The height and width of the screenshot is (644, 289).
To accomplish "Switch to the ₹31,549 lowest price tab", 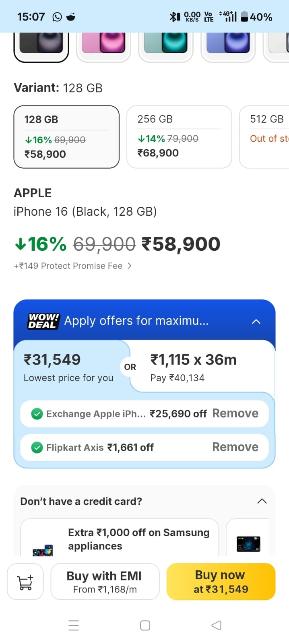I will 68,367.
